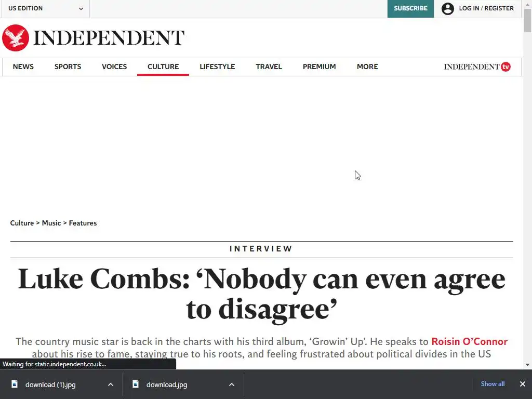
Task: Click the download (1).jpg file icon
Action: [x=15, y=384]
